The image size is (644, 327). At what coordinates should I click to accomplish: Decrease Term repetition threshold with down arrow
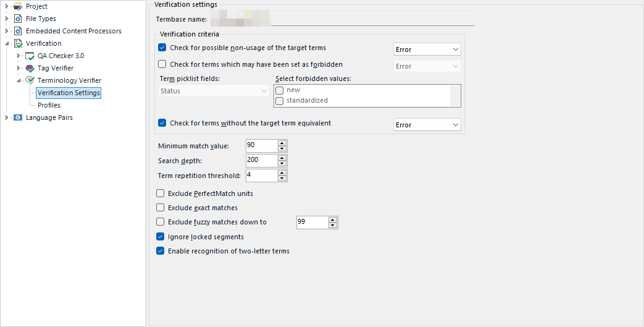pos(282,179)
